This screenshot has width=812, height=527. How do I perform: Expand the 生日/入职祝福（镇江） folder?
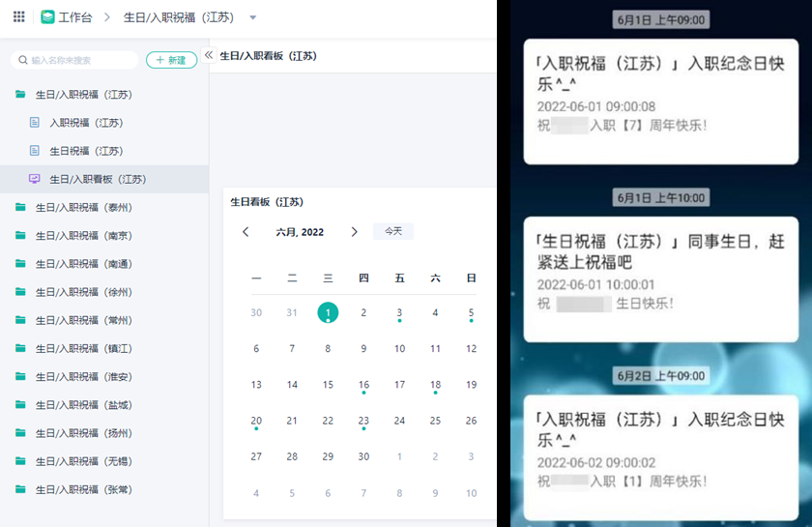coord(104,349)
